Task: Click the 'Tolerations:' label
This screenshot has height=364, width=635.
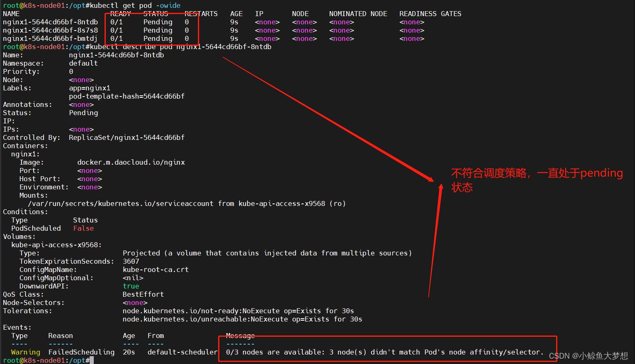Action: click(27, 311)
